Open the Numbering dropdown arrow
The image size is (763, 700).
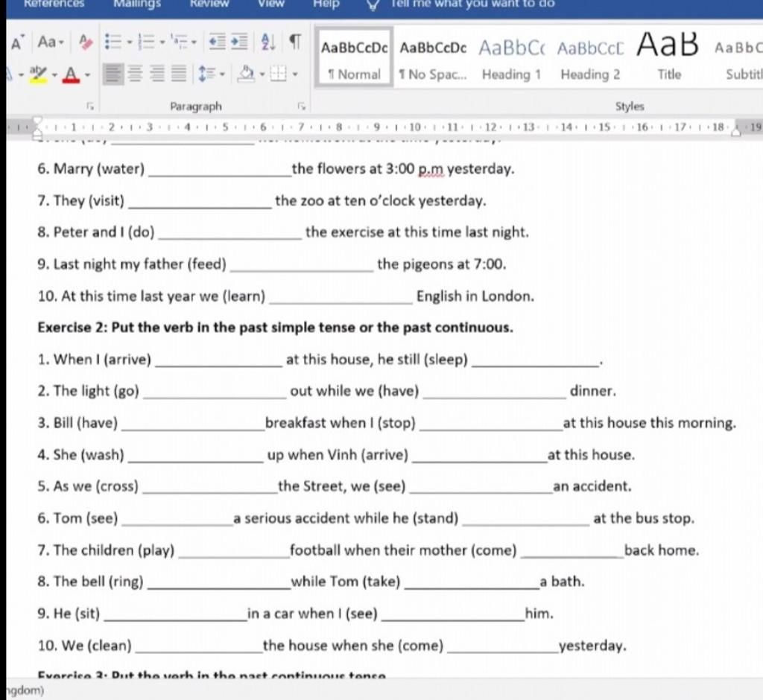[x=162, y=42]
